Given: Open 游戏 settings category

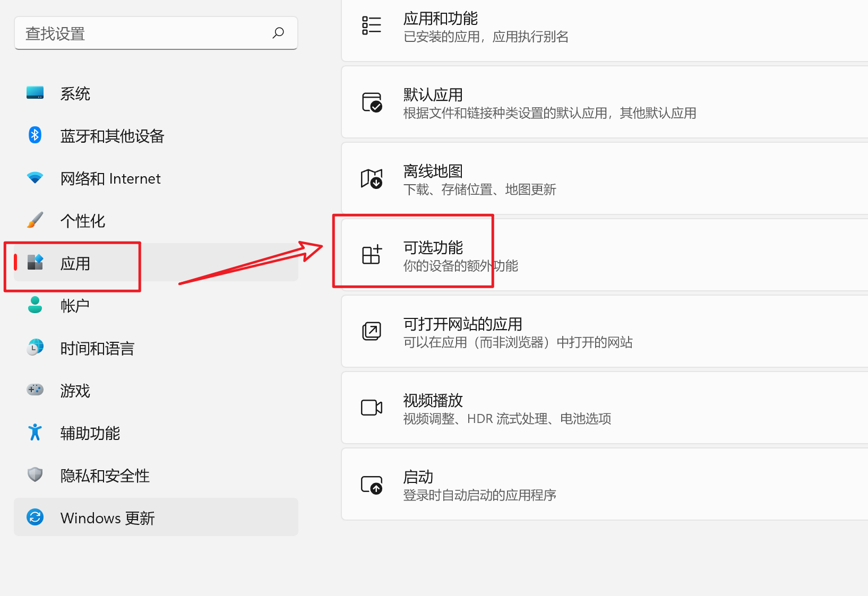Looking at the screenshot, I should point(156,391).
